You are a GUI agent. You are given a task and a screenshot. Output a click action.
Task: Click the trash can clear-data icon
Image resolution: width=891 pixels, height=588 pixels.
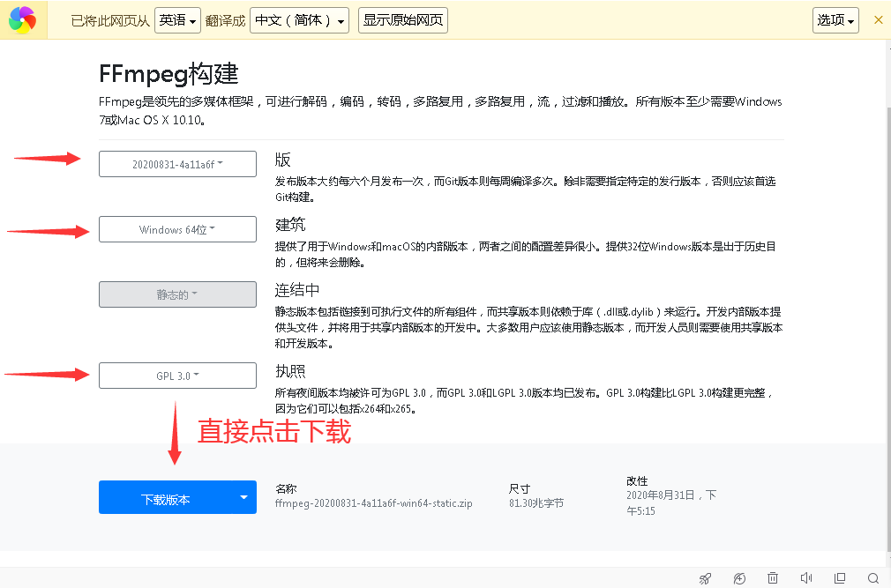pos(773,577)
